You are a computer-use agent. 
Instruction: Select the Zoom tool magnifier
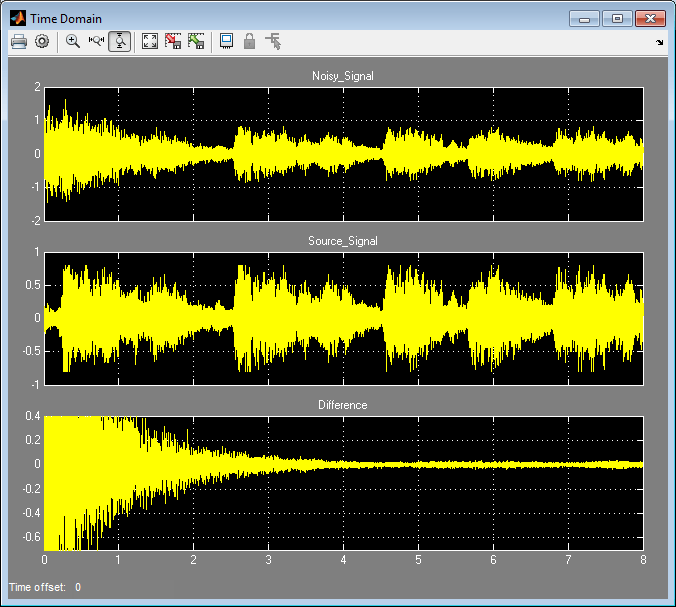click(x=73, y=42)
